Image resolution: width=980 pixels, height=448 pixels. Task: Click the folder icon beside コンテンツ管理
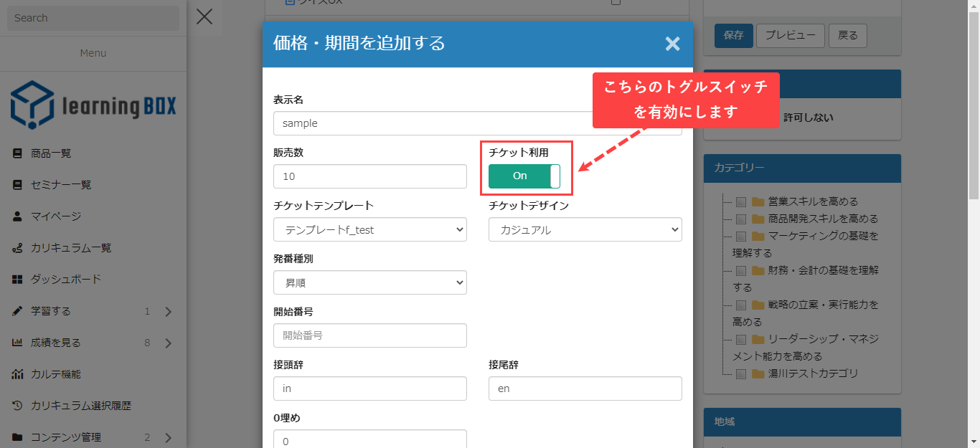pos(17,437)
